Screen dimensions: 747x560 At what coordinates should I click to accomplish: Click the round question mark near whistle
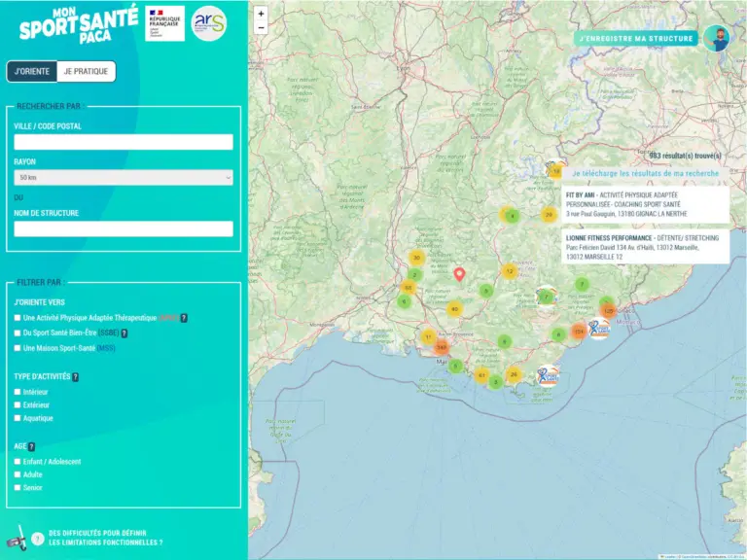click(38, 539)
